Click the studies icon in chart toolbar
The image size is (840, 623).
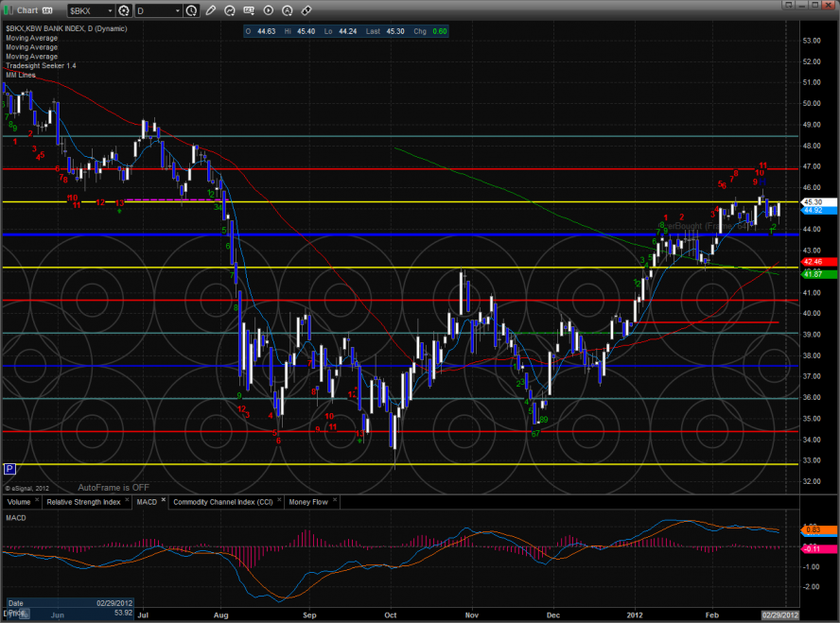[x=231, y=10]
